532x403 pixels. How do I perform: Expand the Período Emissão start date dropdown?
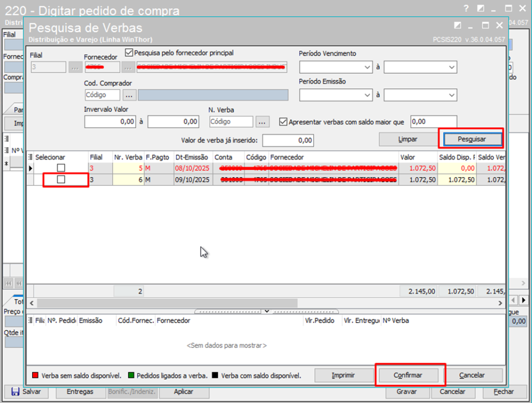pyautogui.click(x=368, y=95)
